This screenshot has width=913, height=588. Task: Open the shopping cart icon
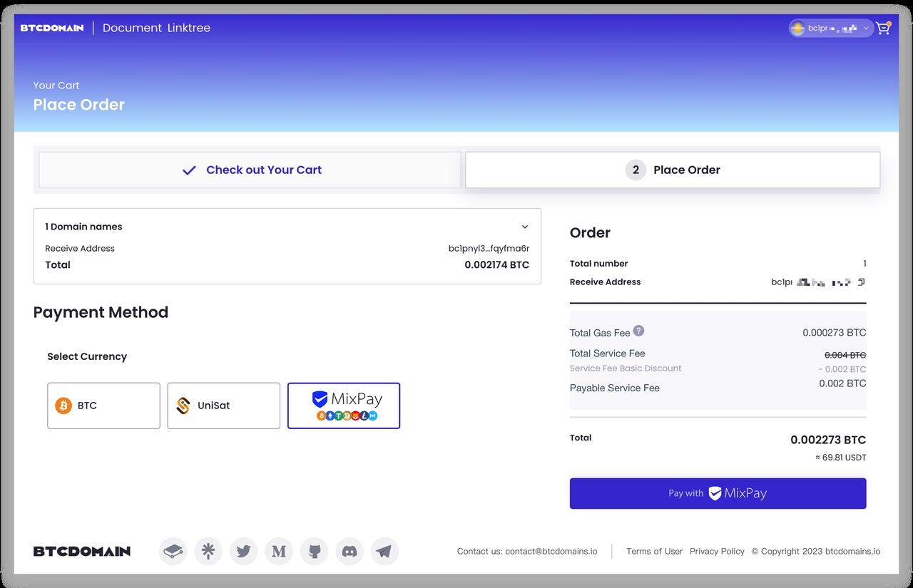(883, 29)
